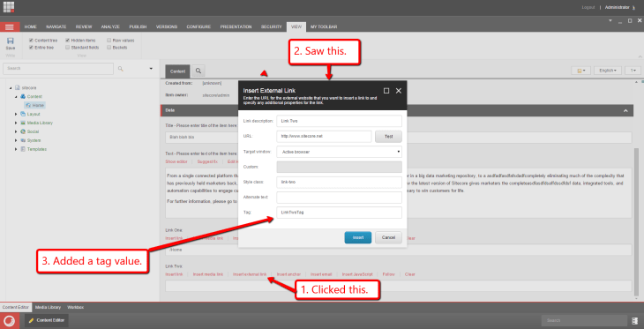Click Show editor link under Text field
This screenshot has height=329, width=644.
[176, 161]
